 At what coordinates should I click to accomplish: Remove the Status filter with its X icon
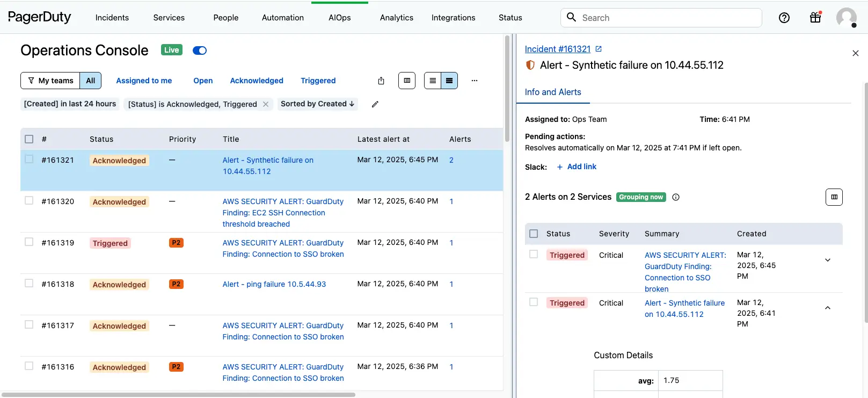click(266, 104)
